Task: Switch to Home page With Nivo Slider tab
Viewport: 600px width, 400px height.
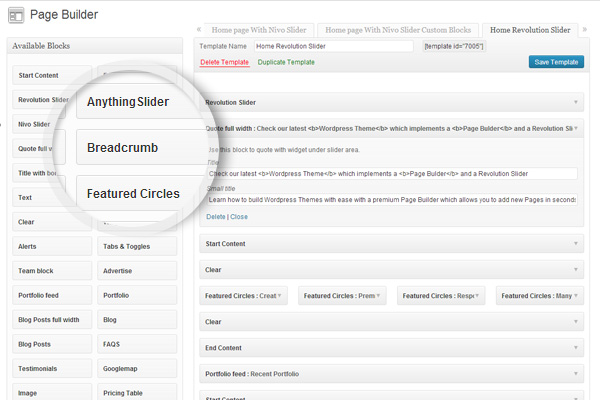Action: pos(259,30)
